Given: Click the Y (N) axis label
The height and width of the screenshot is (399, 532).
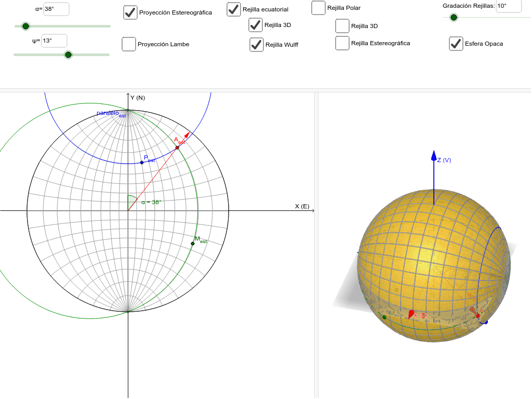Looking at the screenshot, I should pyautogui.click(x=138, y=98).
